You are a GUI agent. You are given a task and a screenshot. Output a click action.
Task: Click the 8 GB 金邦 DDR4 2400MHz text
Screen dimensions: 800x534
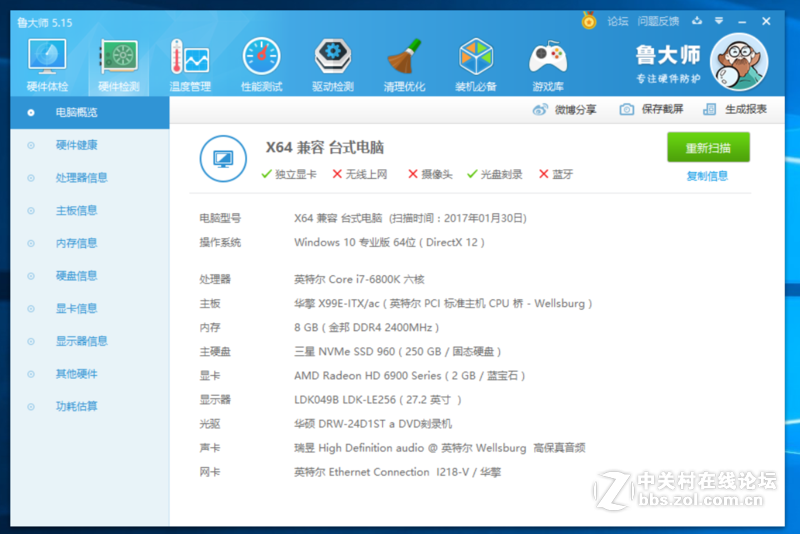click(x=366, y=327)
